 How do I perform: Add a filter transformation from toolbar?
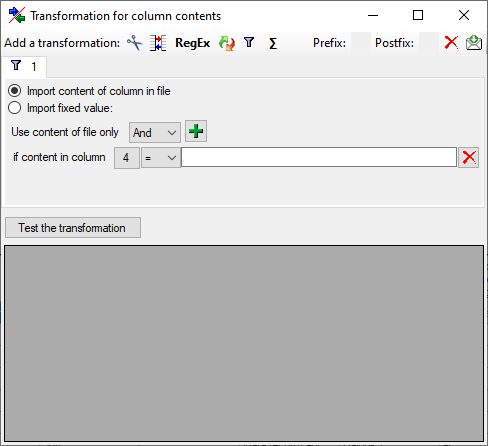point(249,43)
